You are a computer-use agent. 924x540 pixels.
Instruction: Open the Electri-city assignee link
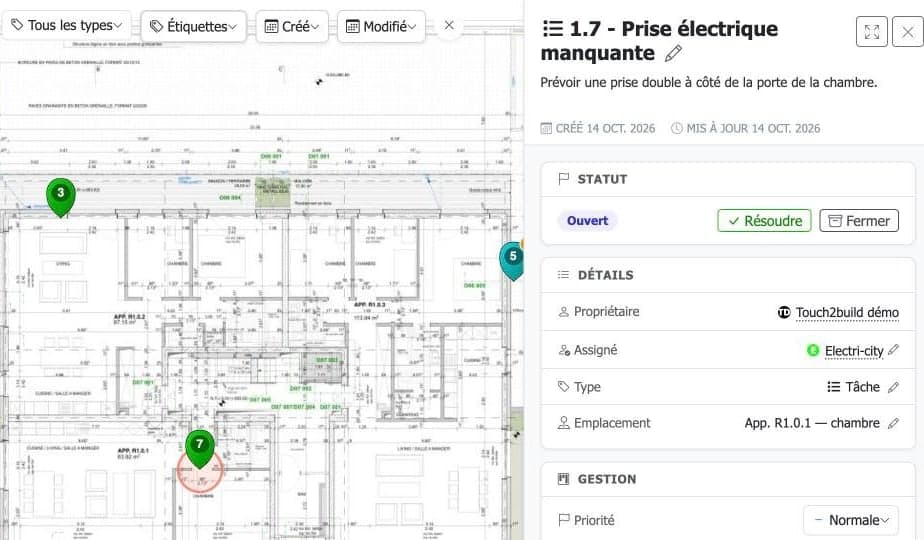click(854, 351)
